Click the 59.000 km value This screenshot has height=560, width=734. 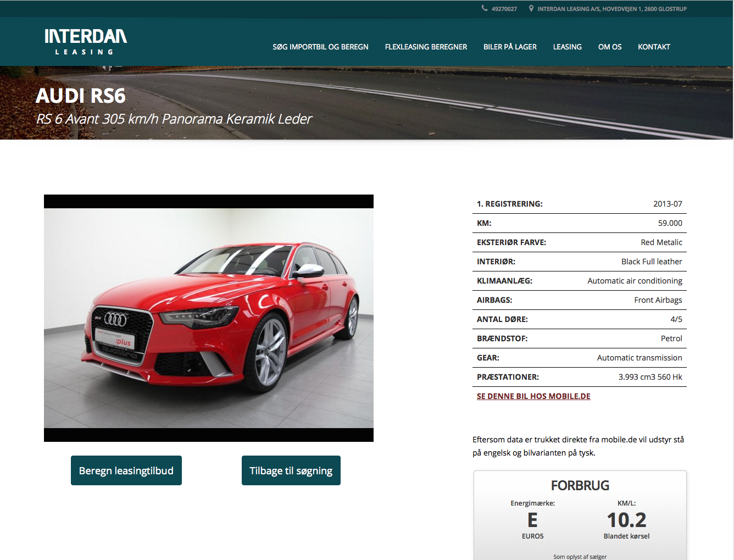tap(670, 223)
